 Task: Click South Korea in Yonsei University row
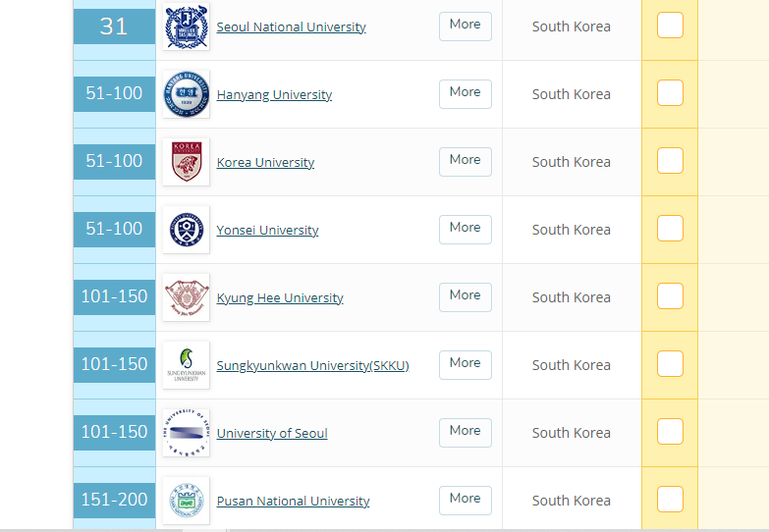click(x=572, y=230)
